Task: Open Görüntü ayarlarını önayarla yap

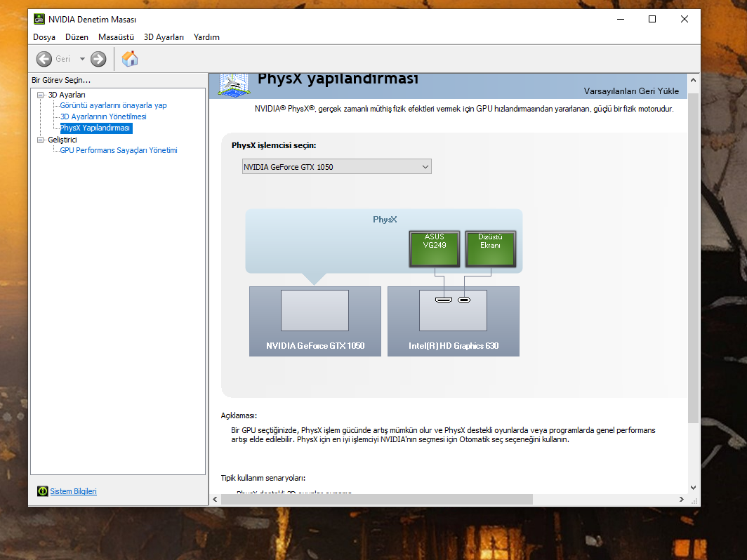Action: 114,105
